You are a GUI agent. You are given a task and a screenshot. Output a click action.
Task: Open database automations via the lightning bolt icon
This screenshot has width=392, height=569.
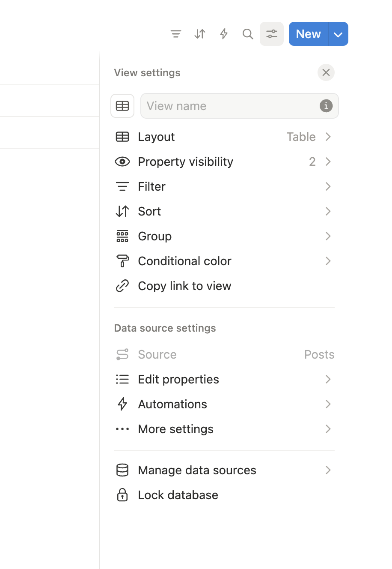(x=223, y=34)
